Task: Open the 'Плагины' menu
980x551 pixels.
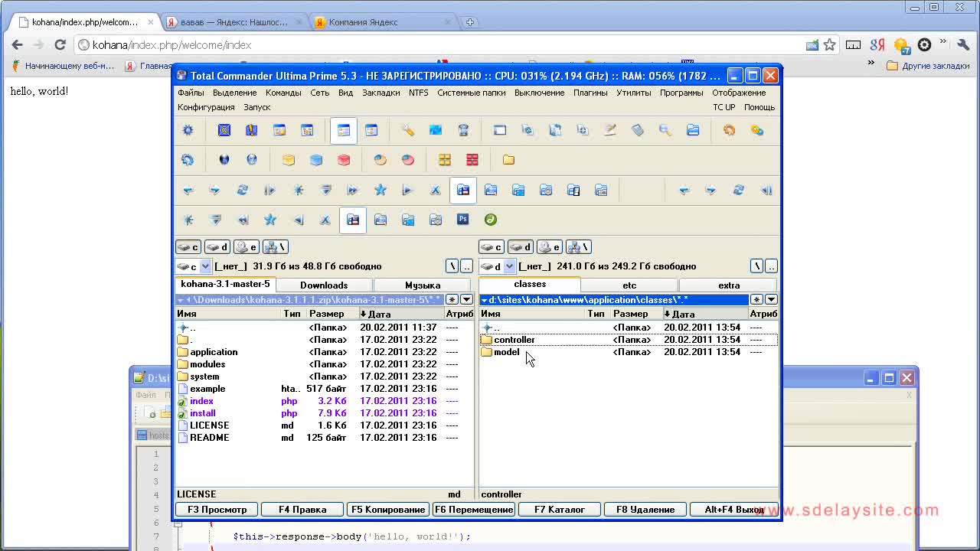Action: pyautogui.click(x=590, y=93)
